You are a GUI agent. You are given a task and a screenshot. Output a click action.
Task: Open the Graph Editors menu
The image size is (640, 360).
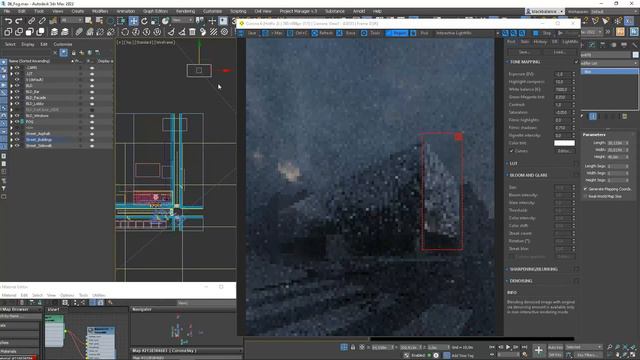(x=155, y=11)
